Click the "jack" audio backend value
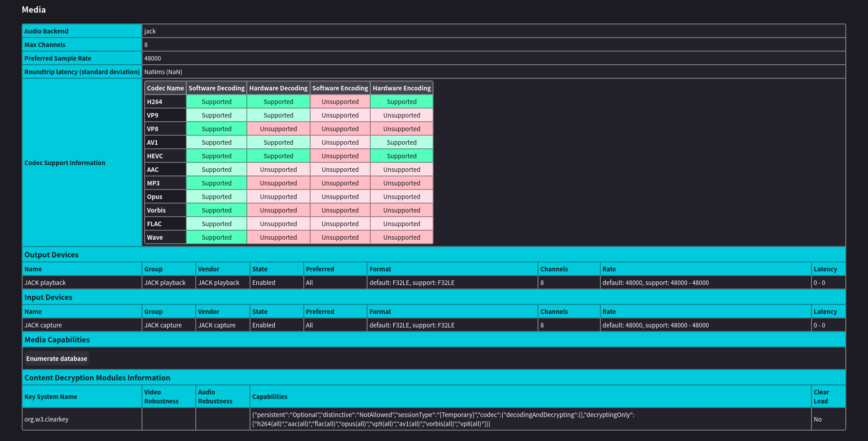Viewport: 868px width, 441px height. [150, 31]
